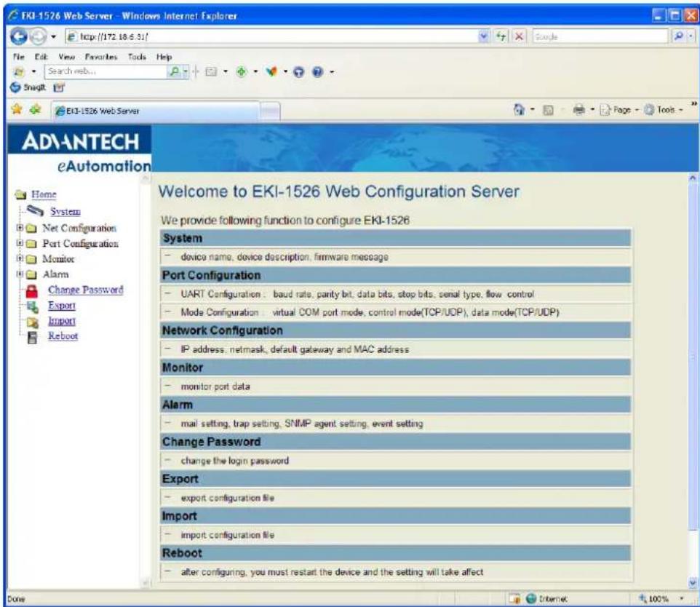
Task: Open the Home link in the navigation tree
Action: pyautogui.click(x=44, y=194)
